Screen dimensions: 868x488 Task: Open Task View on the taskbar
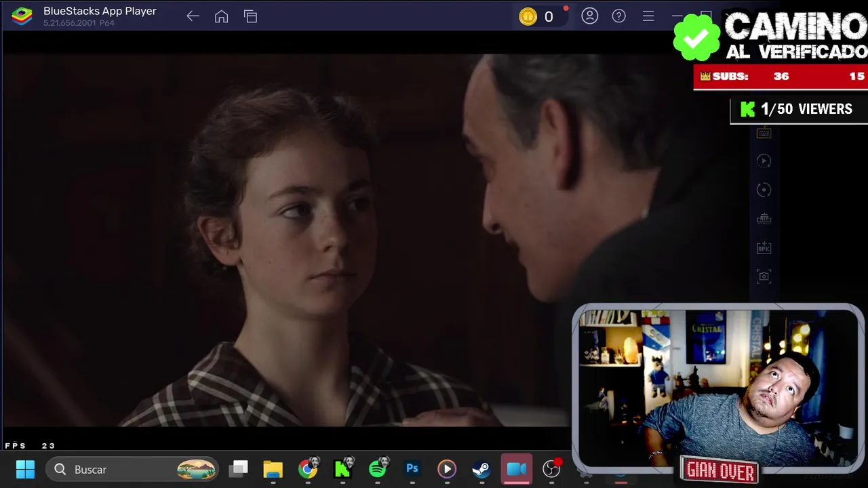click(x=239, y=469)
